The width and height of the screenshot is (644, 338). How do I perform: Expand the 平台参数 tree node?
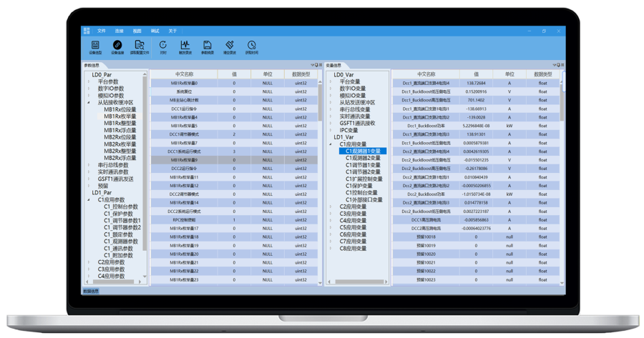(89, 81)
